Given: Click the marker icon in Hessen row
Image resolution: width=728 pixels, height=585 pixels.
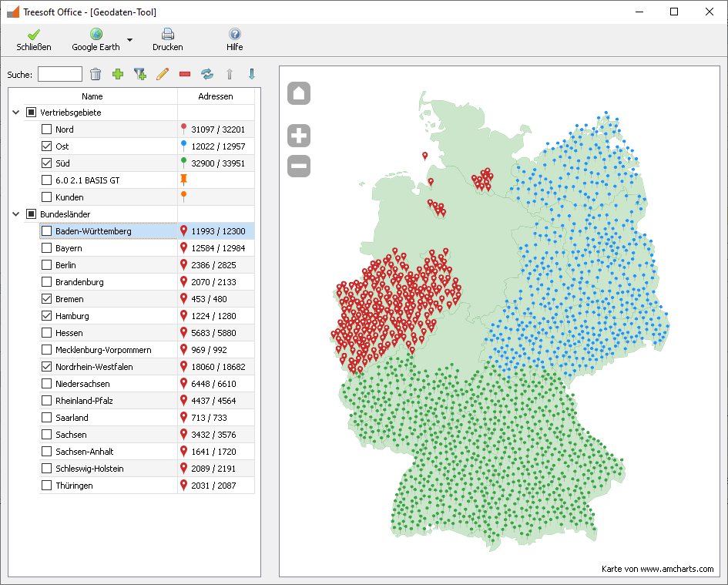Looking at the screenshot, I should click(x=184, y=333).
